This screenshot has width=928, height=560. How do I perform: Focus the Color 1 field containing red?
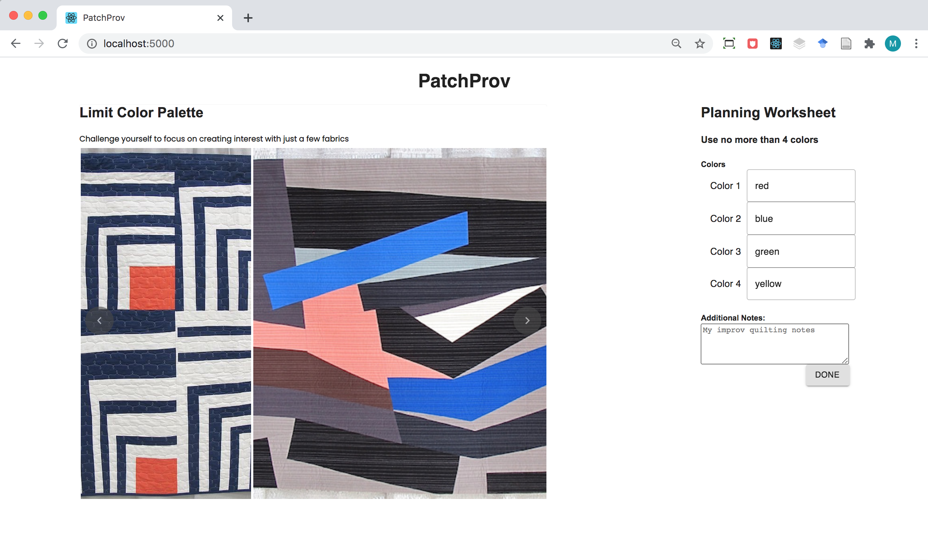pyautogui.click(x=801, y=186)
